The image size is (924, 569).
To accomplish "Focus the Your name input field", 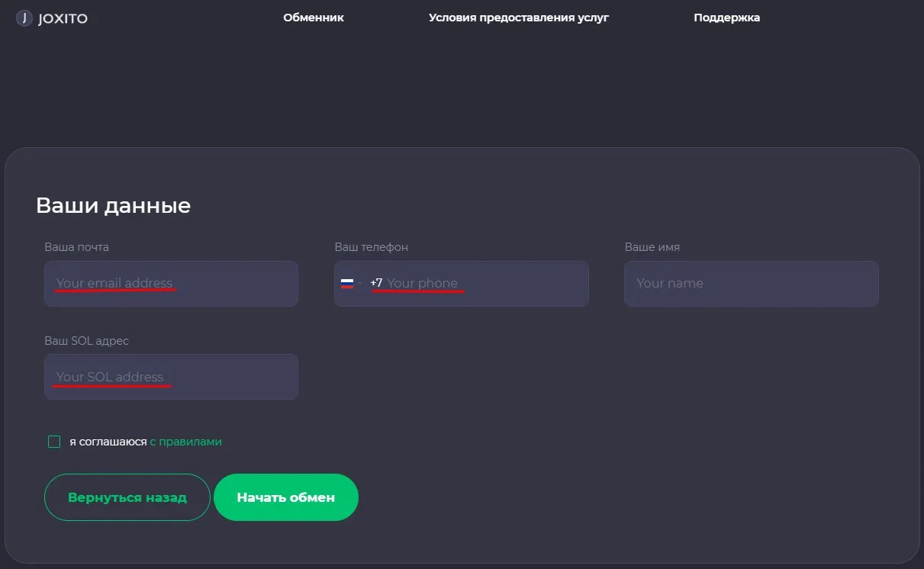I will click(752, 284).
